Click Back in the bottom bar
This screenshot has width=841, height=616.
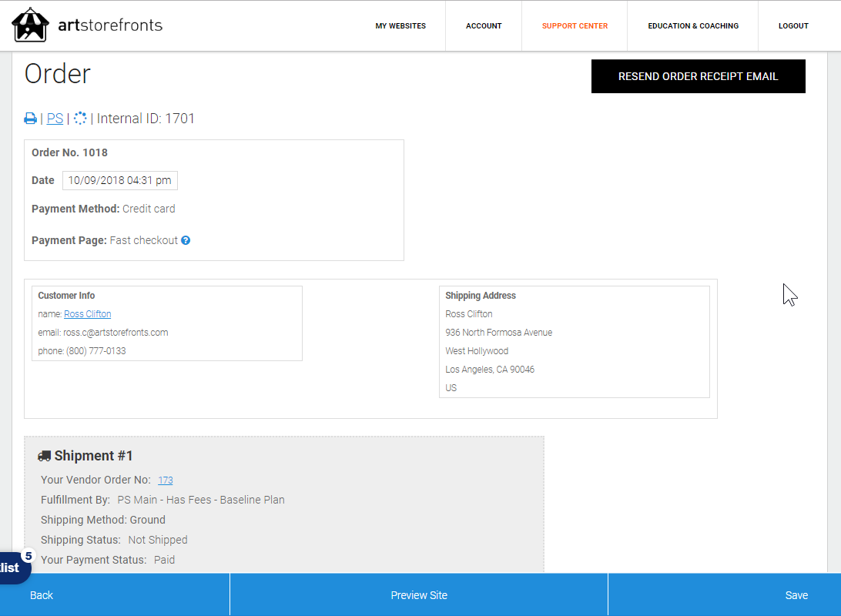pos(42,595)
